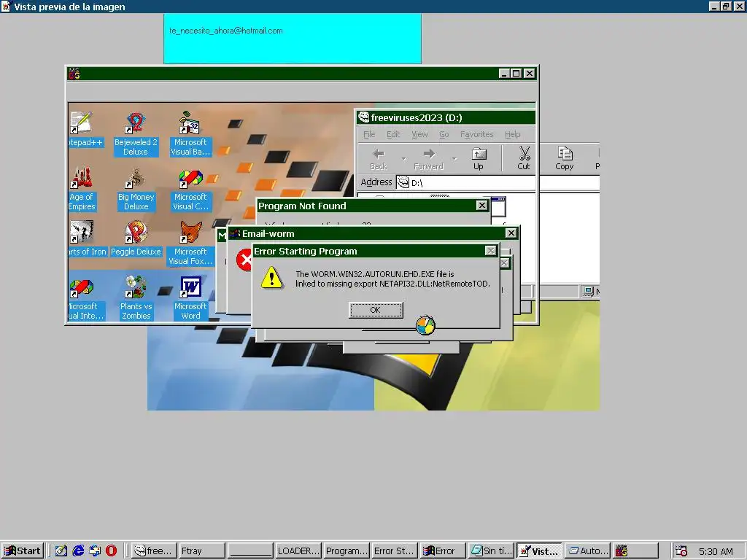Switch to the Ftray taskbar button

(202, 551)
